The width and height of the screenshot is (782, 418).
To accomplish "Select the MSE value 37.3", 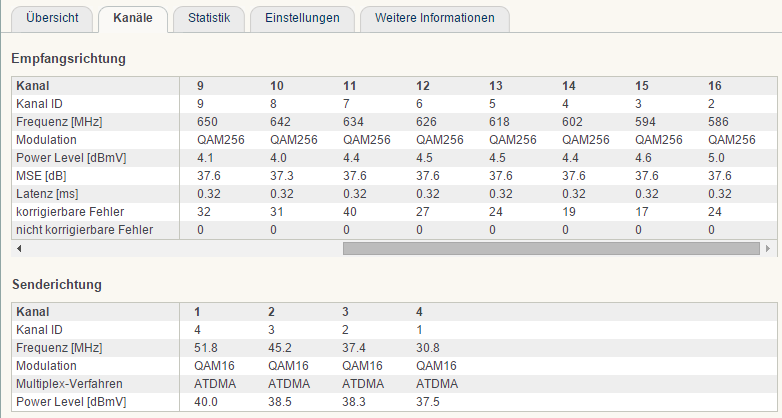I will click(x=281, y=176).
